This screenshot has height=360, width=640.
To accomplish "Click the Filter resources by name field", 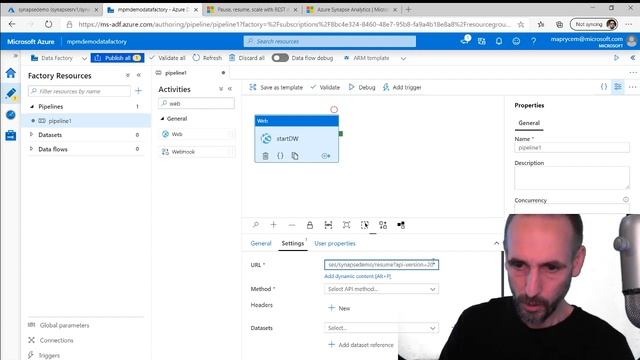I will [80, 91].
